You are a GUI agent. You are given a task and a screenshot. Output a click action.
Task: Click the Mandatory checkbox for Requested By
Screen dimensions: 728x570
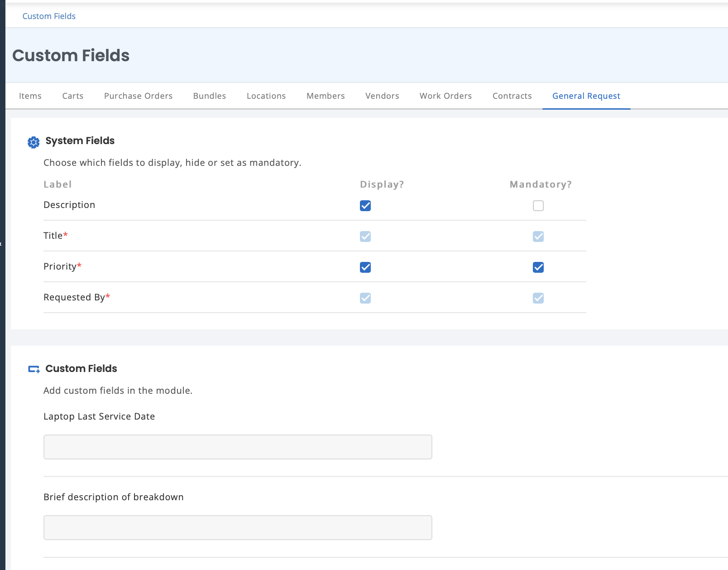click(x=538, y=298)
